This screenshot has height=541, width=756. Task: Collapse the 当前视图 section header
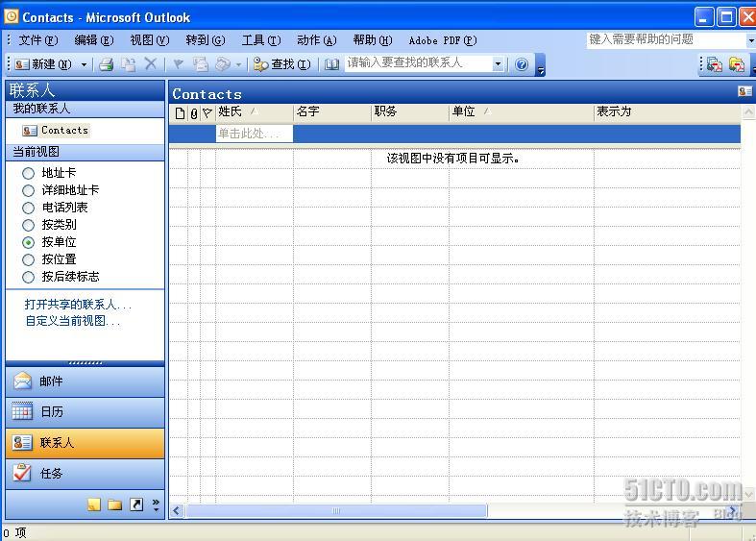[x=85, y=152]
